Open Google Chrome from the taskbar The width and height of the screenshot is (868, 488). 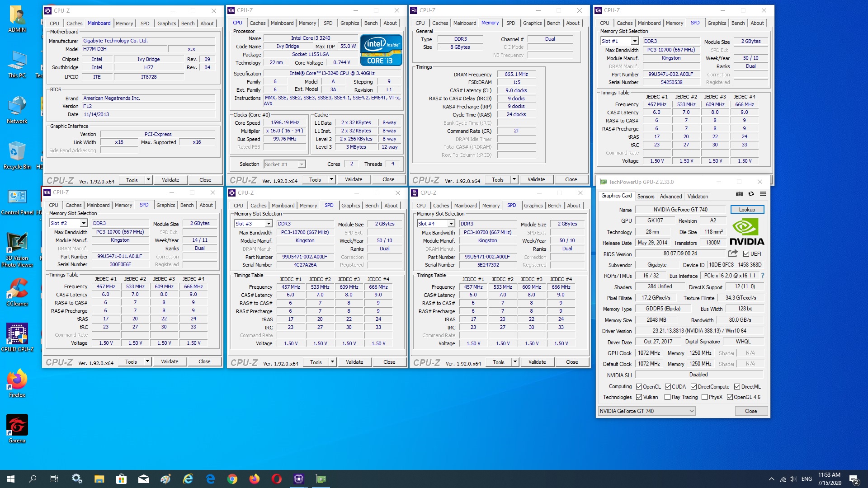pos(232,479)
